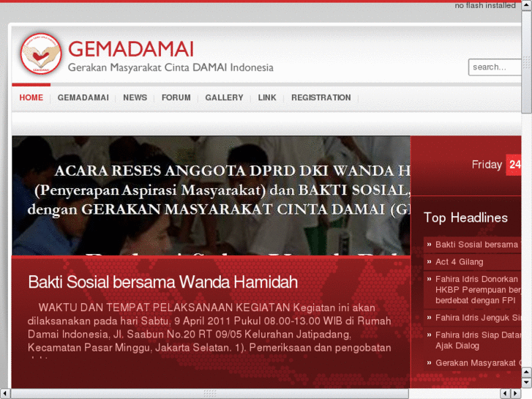The image size is (532, 399).
Task: Click the vertical scrollbar up arrow at top
Action: (x=527, y=4)
